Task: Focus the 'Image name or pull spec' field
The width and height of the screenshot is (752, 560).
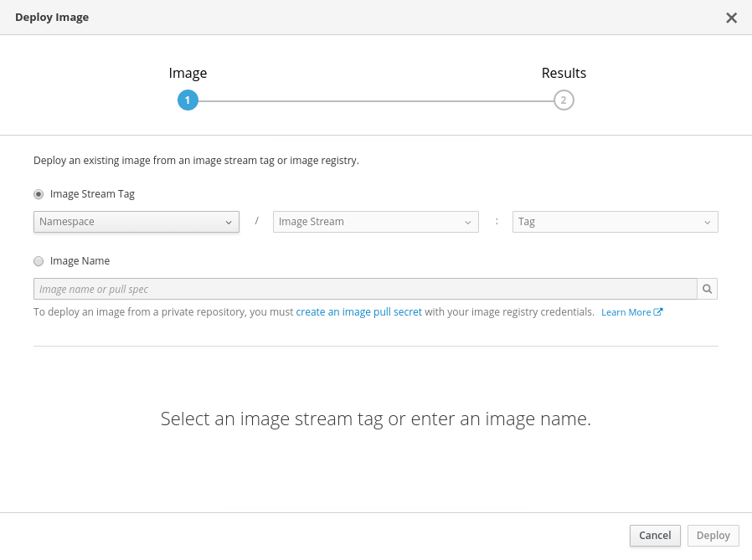Action: 365,289
